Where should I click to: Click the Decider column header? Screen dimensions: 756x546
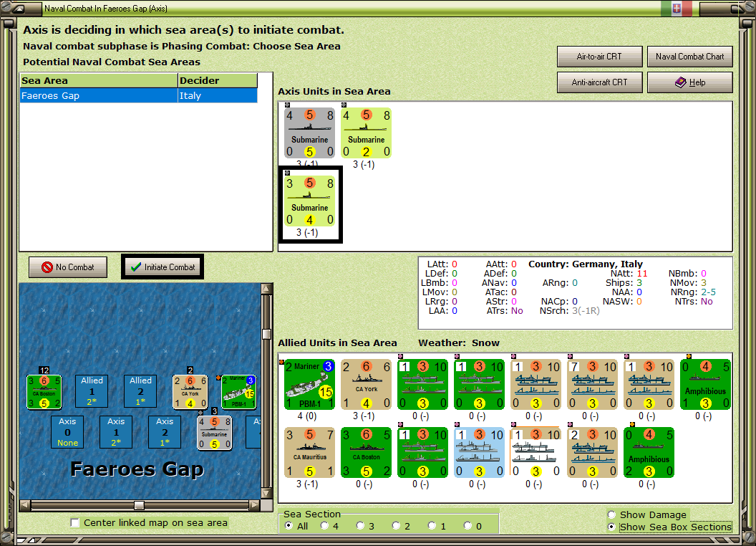tap(218, 81)
